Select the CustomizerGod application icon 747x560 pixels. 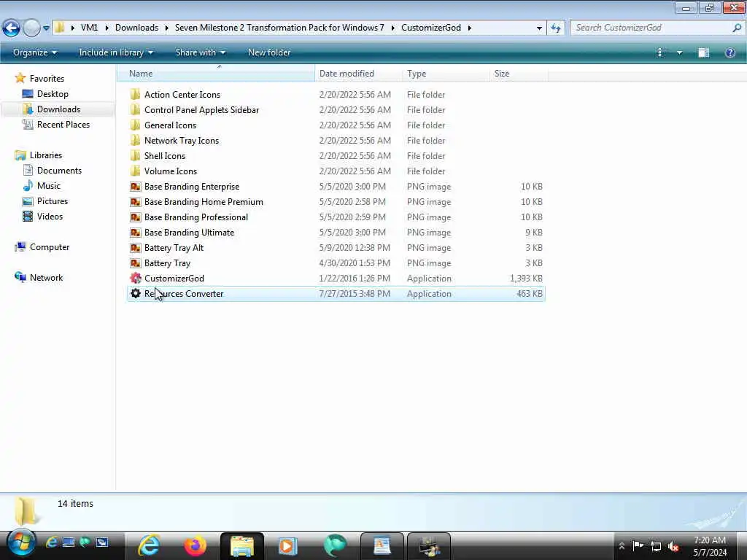pyautogui.click(x=135, y=278)
